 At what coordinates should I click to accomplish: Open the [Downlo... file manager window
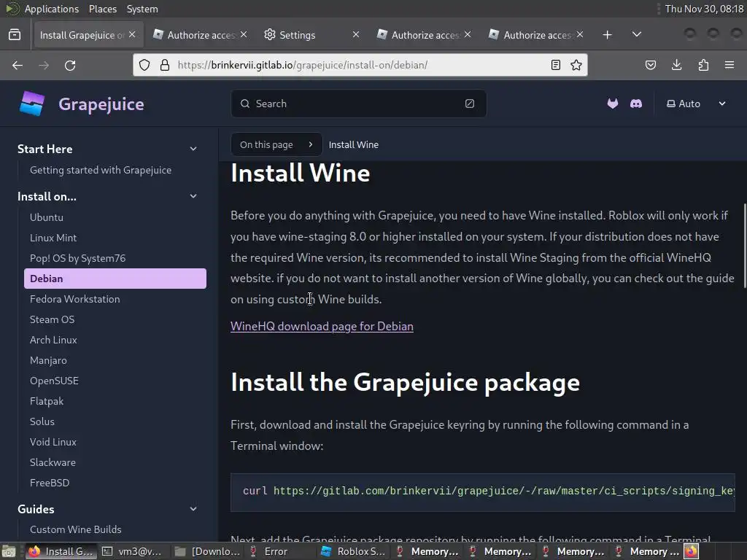[x=207, y=551]
